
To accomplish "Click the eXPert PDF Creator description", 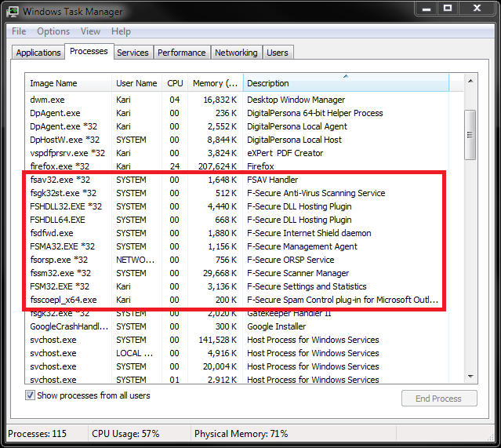I will [x=285, y=153].
